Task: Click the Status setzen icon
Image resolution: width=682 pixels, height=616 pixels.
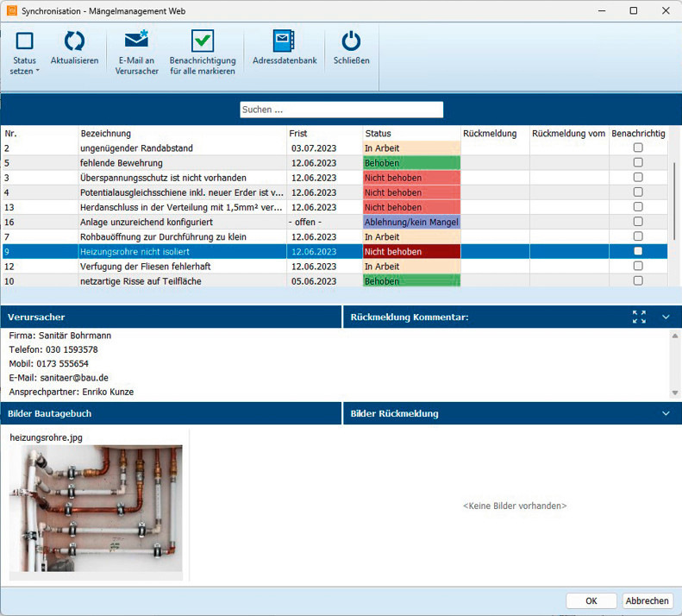Action: pyautogui.click(x=24, y=41)
